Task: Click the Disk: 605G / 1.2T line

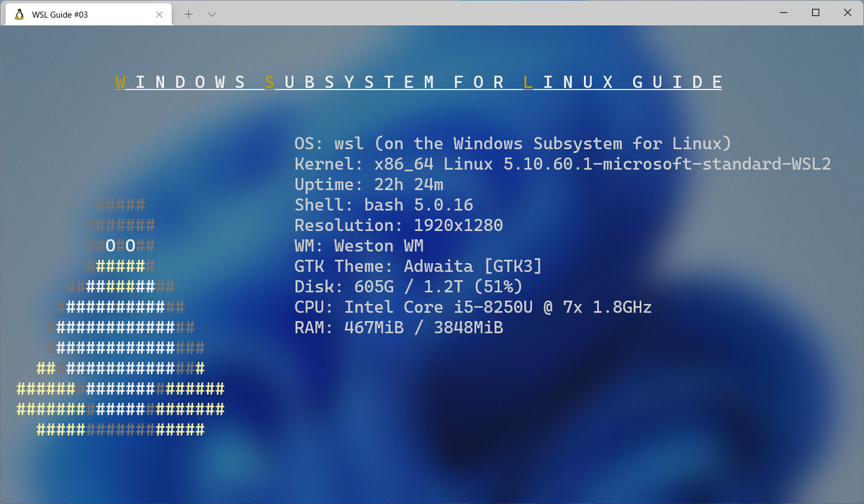Action: pyautogui.click(x=408, y=287)
